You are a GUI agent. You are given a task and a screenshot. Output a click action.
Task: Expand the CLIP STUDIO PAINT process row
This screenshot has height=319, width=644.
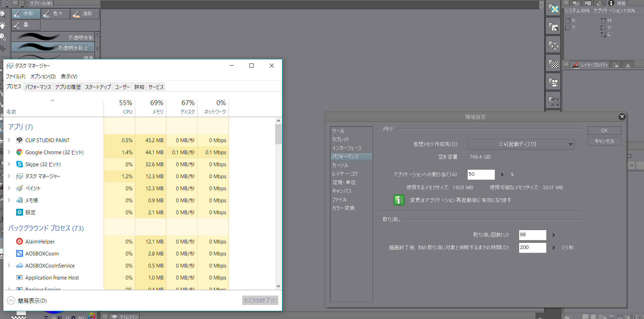(9, 140)
